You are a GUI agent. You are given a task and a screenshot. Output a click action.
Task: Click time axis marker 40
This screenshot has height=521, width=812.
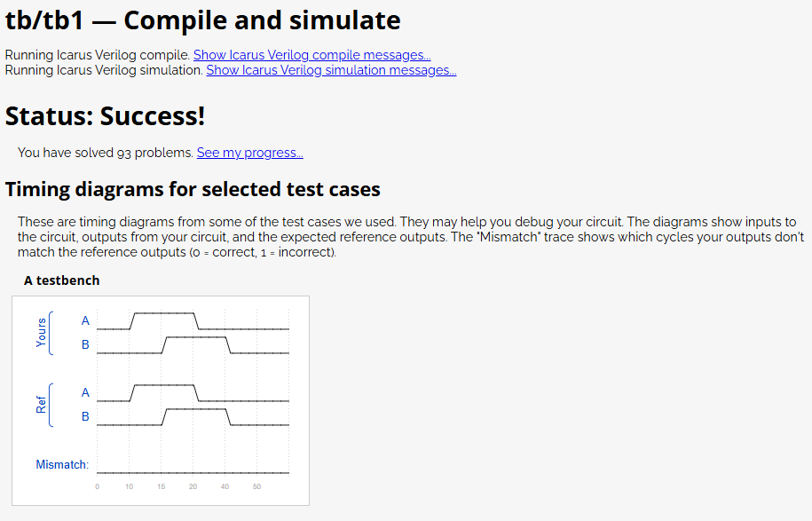pyautogui.click(x=225, y=486)
